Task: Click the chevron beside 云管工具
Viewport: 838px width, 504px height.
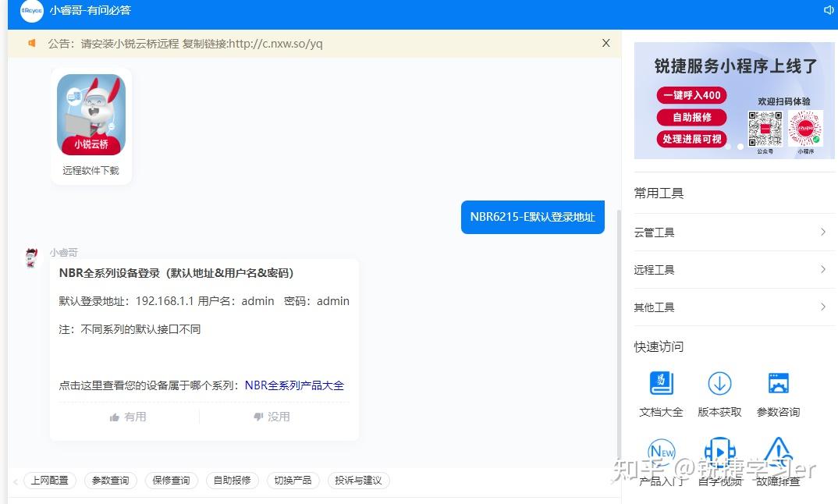Action: (x=823, y=232)
